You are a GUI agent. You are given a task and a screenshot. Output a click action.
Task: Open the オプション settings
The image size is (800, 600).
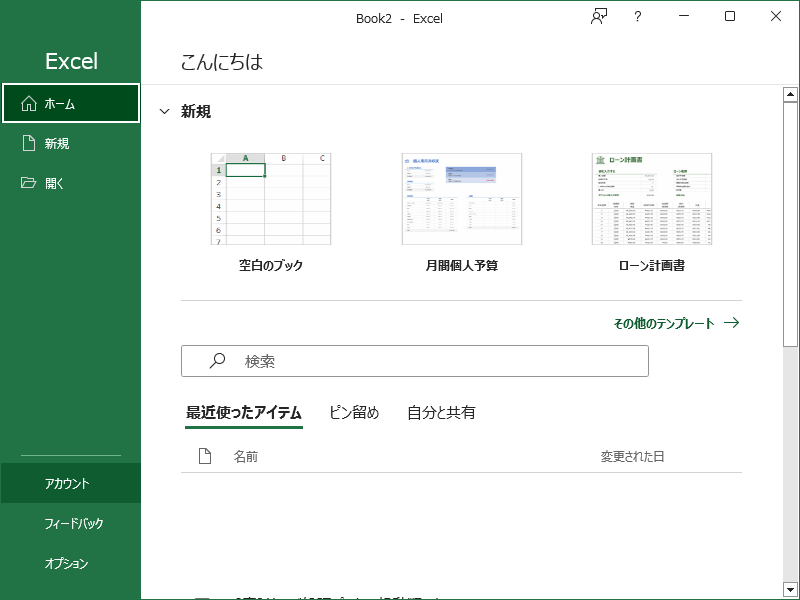70,563
